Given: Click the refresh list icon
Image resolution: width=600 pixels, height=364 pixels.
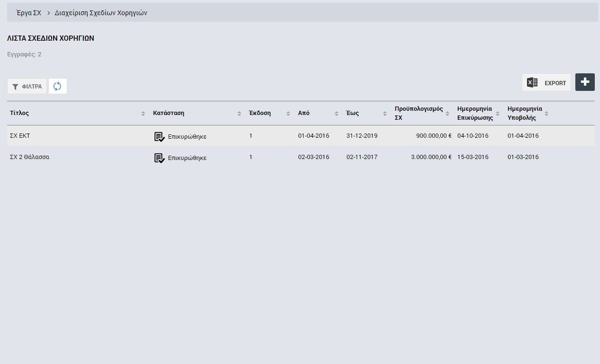Looking at the screenshot, I should point(57,86).
